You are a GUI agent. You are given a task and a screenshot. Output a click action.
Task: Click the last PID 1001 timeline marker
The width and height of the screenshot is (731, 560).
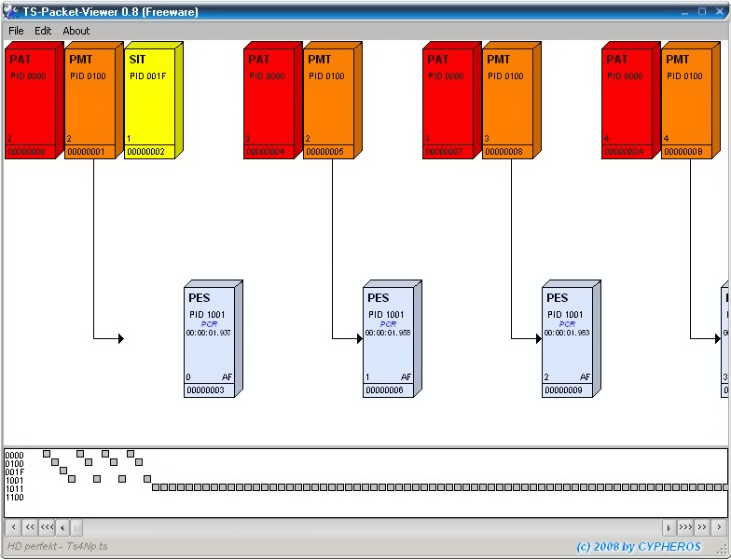[147, 479]
